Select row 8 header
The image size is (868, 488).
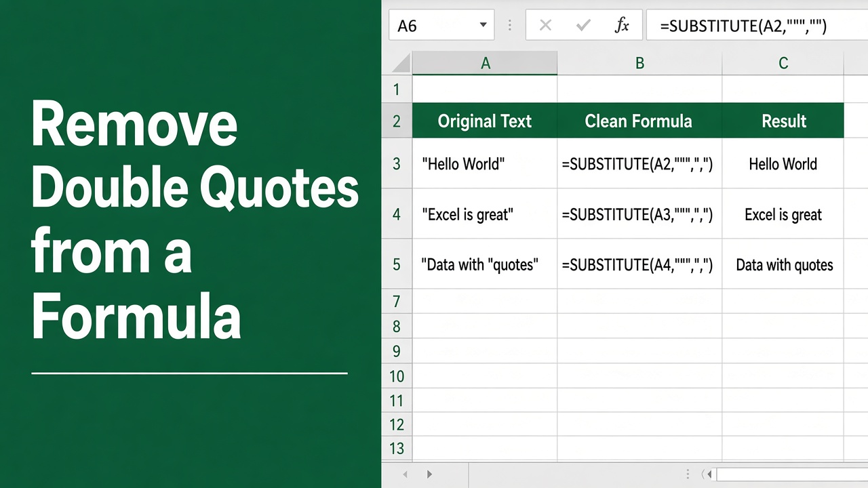click(x=397, y=326)
